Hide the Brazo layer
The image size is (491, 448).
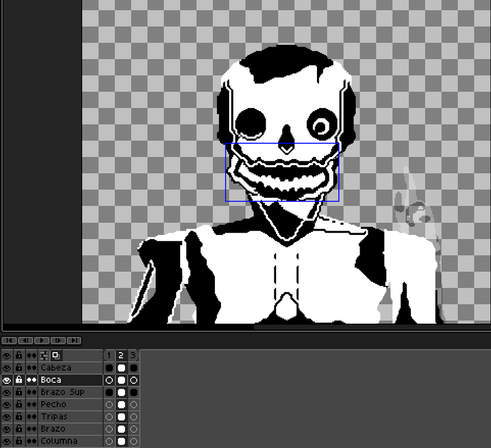(x=7, y=428)
